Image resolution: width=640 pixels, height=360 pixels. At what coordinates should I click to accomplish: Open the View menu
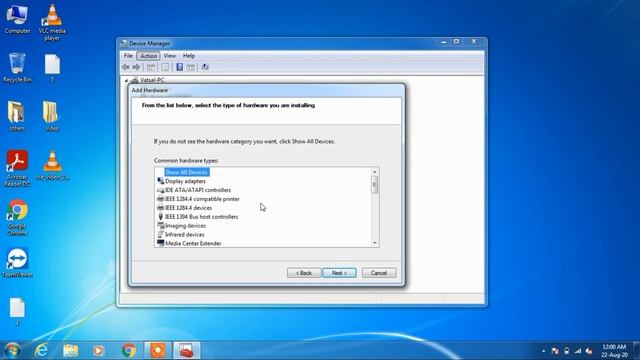point(170,56)
